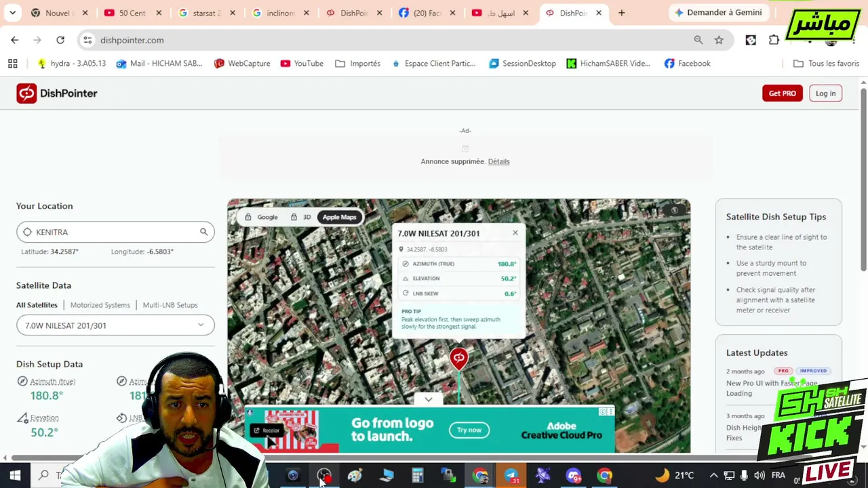Image resolution: width=868 pixels, height=488 pixels.
Task: Click the Azimuth (true) 180.8° value
Action: tap(46, 396)
